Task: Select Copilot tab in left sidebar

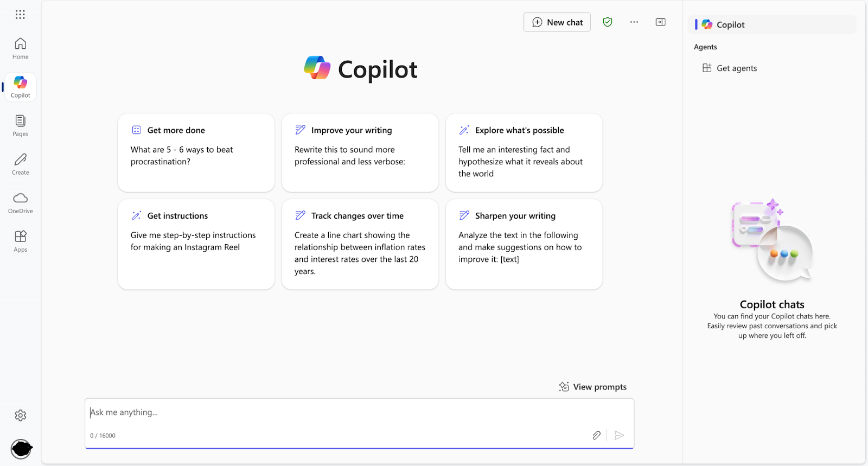Action: 20,87
